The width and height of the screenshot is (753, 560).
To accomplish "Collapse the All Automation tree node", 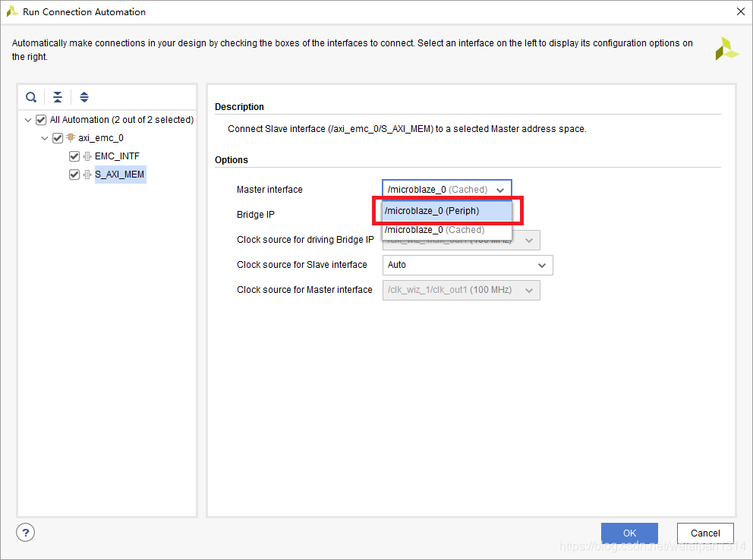I will click(x=28, y=120).
